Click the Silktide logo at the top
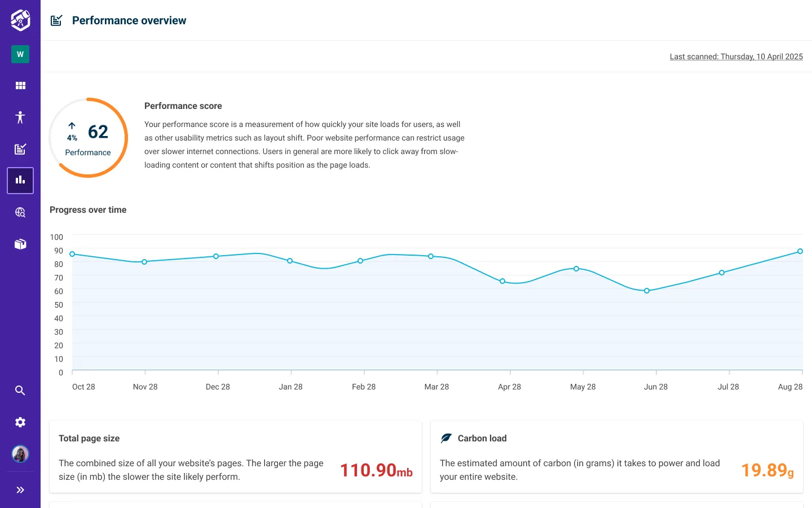812x508 pixels. 20,20
